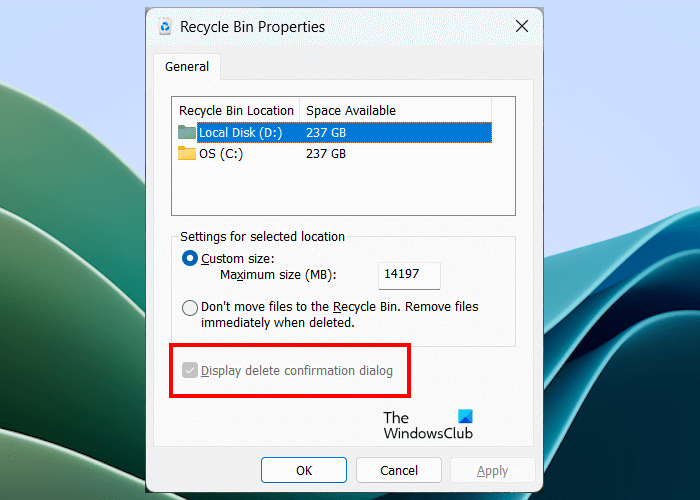Click the Apply button
The width and height of the screenshot is (700, 500).
pos(492,470)
